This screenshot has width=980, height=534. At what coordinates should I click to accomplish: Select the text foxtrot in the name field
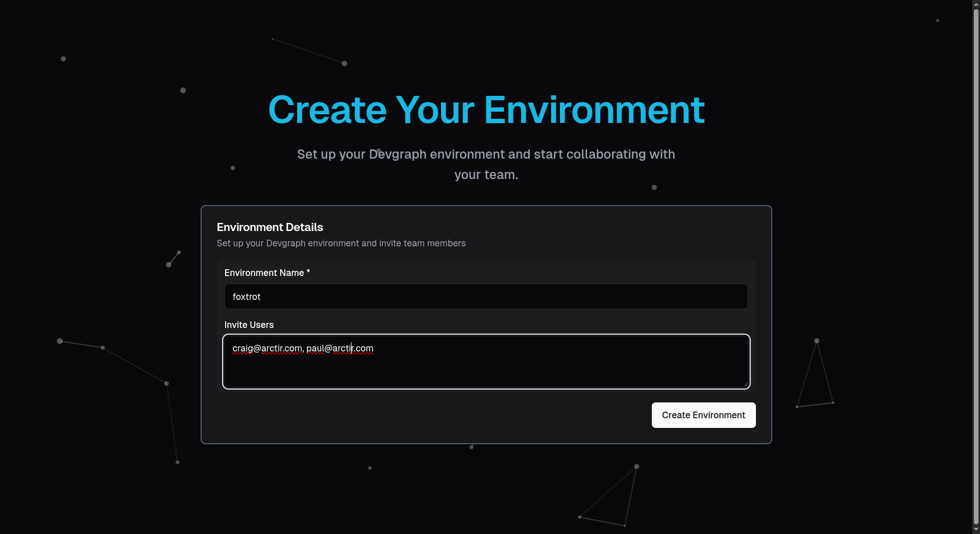point(247,296)
